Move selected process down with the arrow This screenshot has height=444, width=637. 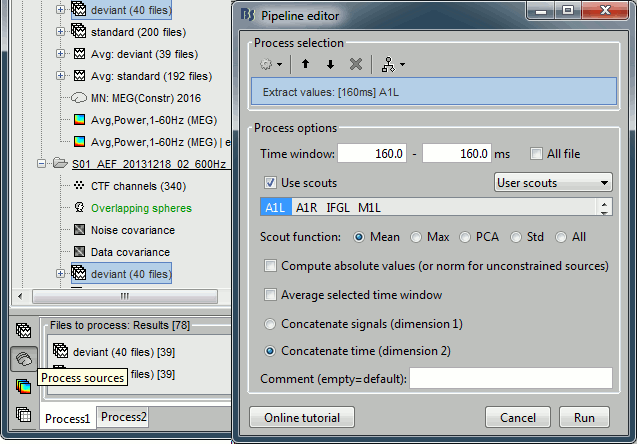tap(330, 64)
